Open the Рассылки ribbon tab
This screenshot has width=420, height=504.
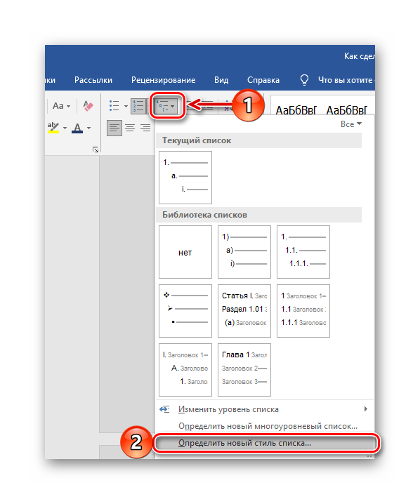point(93,80)
